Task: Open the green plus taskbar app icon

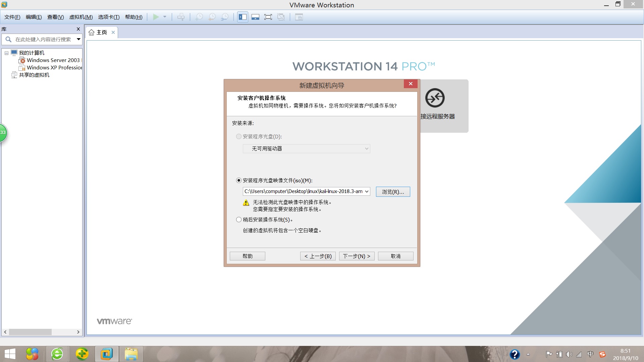Action: pyautogui.click(x=82, y=354)
